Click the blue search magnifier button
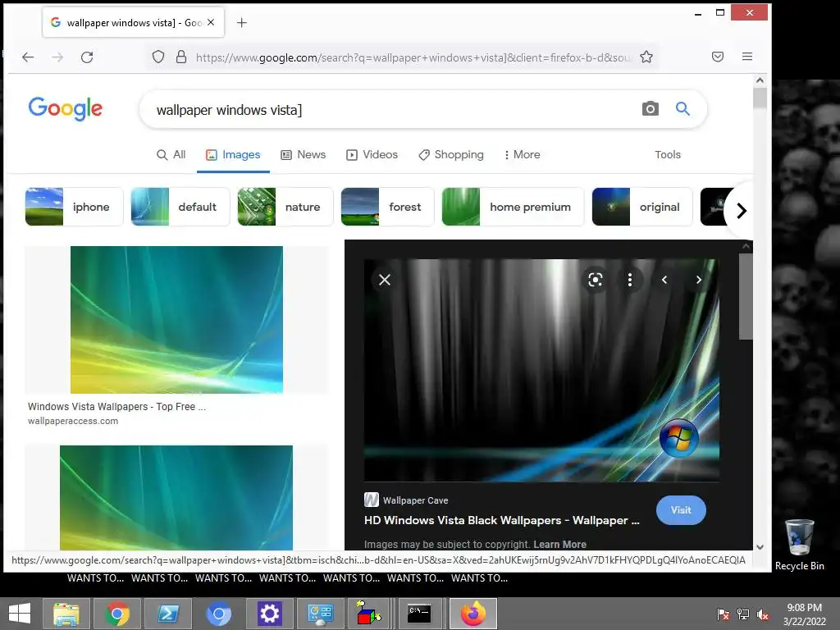The image size is (840, 630). tap(682, 109)
